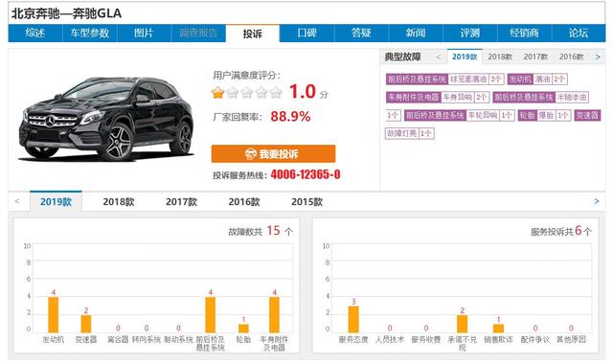The image size is (613, 364).
Task: Select the 2015款 chart tab
Action: (306, 202)
